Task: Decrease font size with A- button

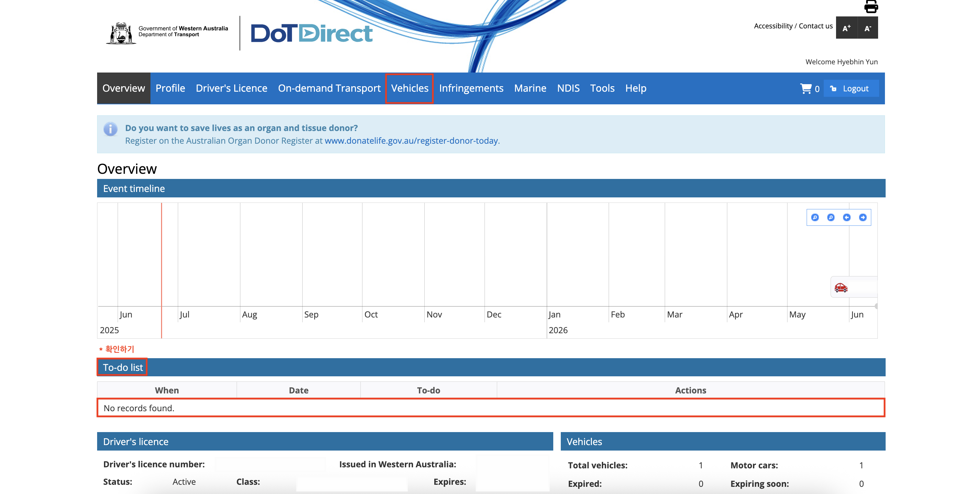Action: coord(868,28)
